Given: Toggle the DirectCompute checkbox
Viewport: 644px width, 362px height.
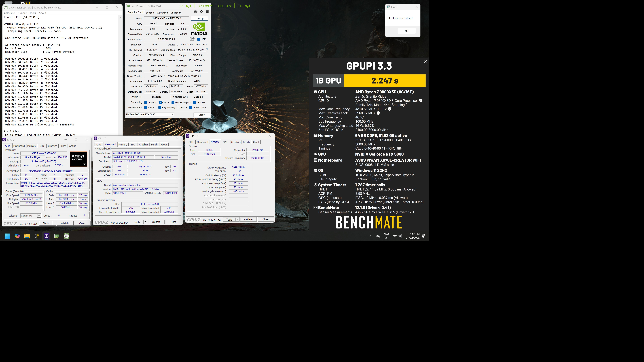Looking at the screenshot, I should [173, 102].
